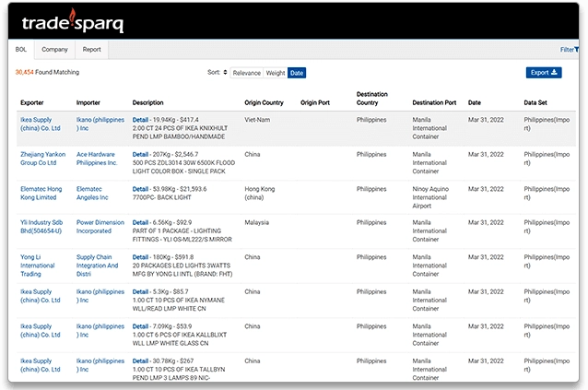Click the Data Set column header
Screen dimensions: 588x390
535,102
